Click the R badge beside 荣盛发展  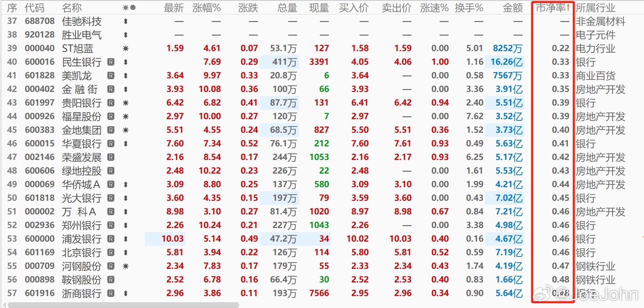[x=111, y=158]
